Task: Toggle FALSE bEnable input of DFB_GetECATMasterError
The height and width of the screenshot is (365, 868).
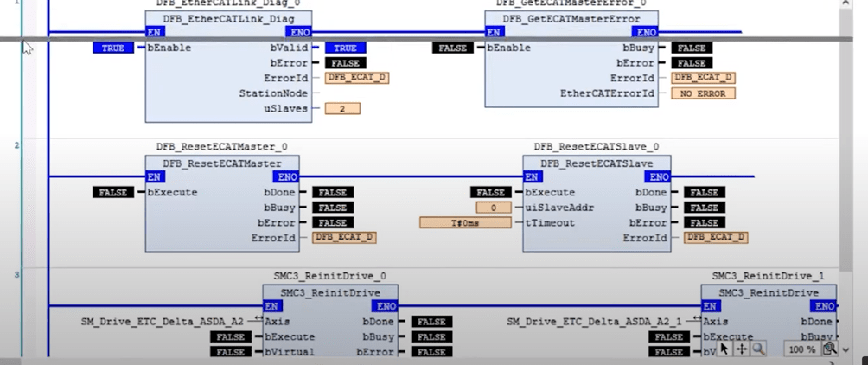Action: pyautogui.click(x=453, y=48)
